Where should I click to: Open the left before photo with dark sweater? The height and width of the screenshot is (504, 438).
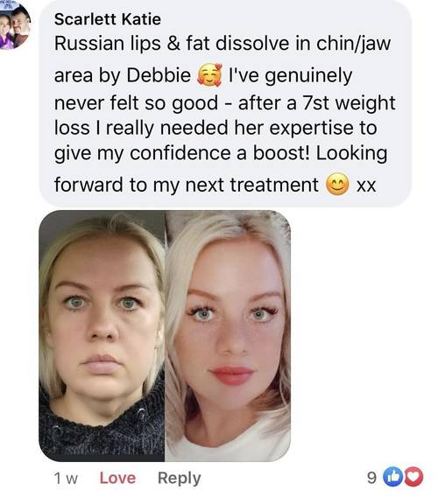pyautogui.click(x=102, y=336)
